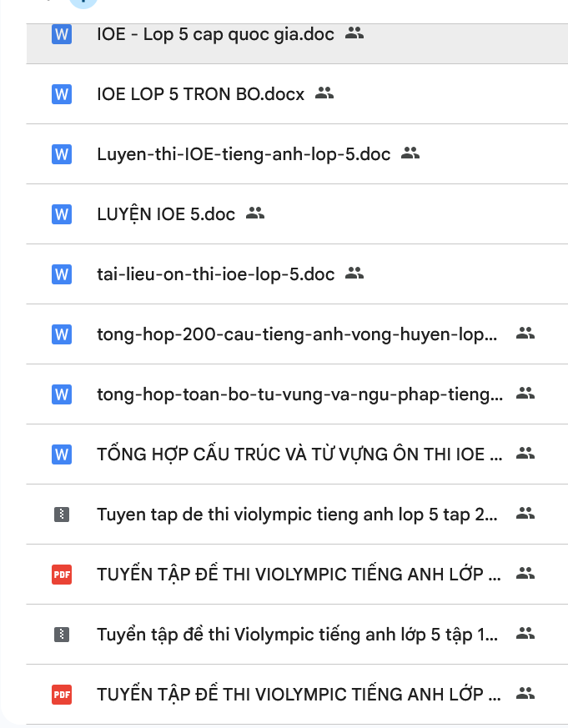568x728 pixels.
Task: Select tai-lieu-on-thi-ioe-lop-5.doc file name
Action: 215,274
